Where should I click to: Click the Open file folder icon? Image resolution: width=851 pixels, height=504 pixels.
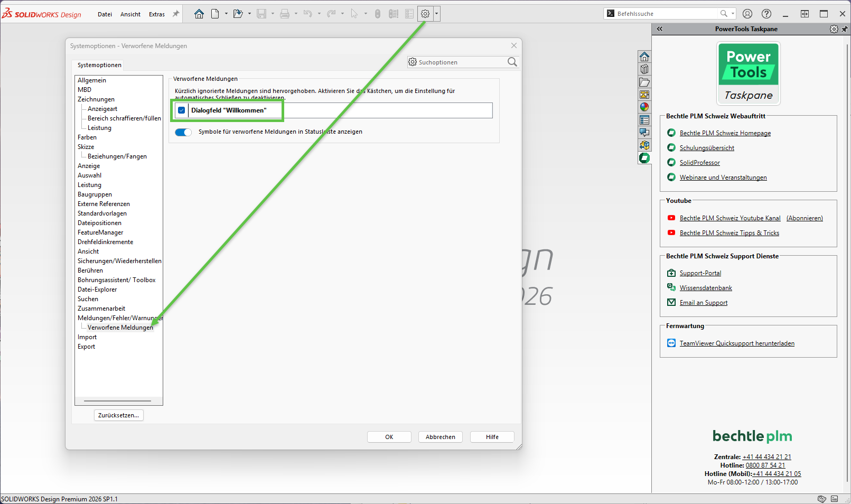coord(238,14)
